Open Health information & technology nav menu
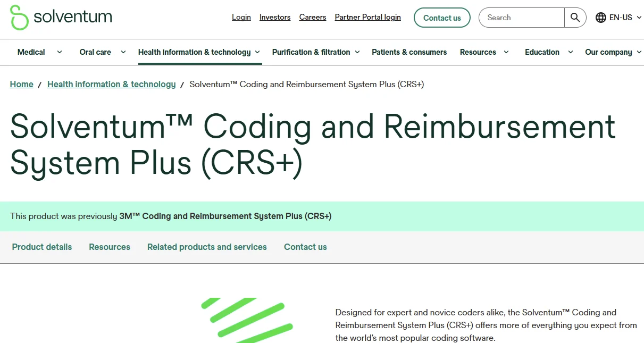This screenshot has width=644, height=343. click(x=195, y=52)
